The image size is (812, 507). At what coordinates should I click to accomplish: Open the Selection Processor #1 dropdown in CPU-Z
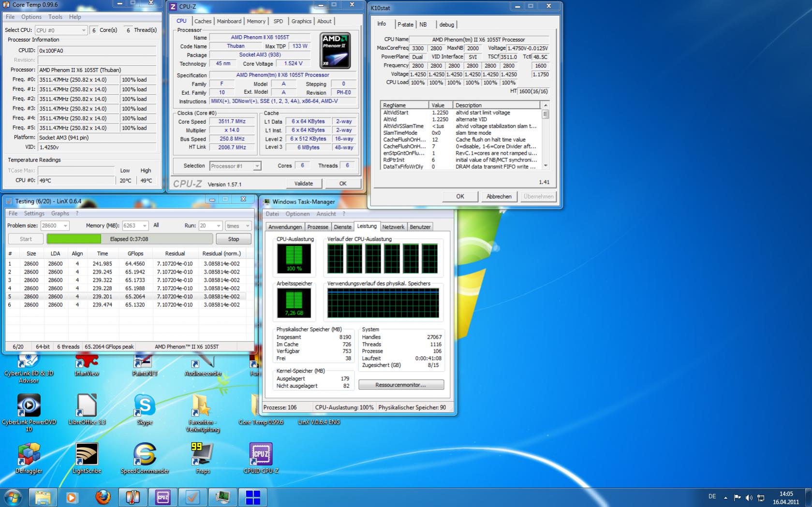[235, 166]
